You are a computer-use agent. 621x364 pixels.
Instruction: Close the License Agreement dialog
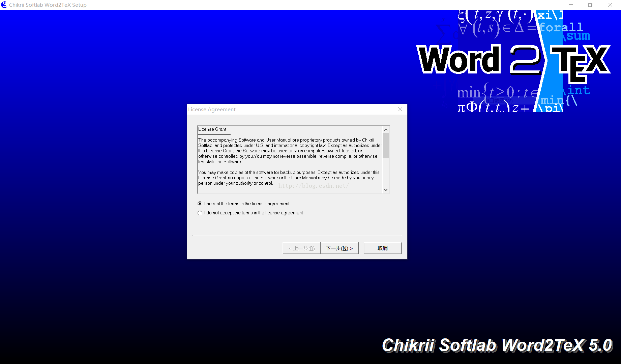point(400,109)
